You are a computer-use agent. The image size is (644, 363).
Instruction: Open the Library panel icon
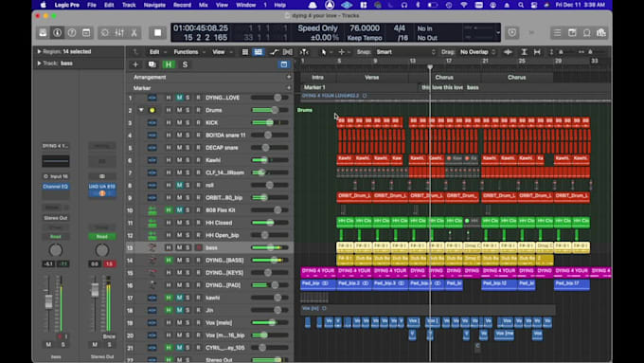pyautogui.click(x=43, y=33)
